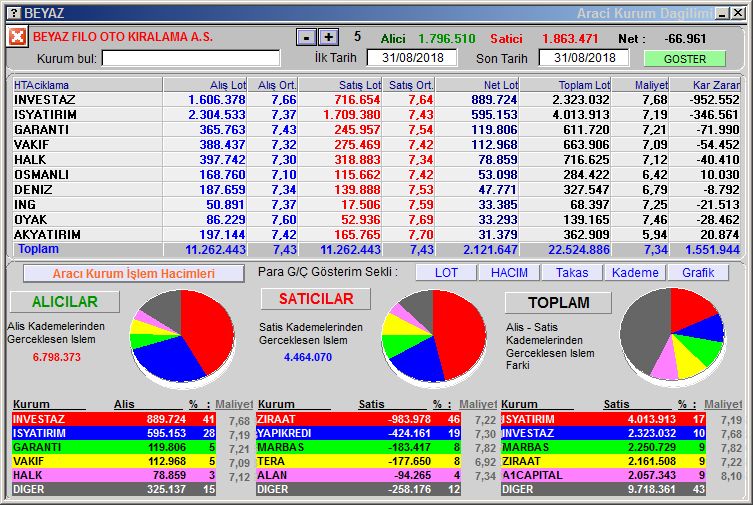This screenshot has width=753, height=505.
Task: Click the Son Tarih date field
Action: 584,58
